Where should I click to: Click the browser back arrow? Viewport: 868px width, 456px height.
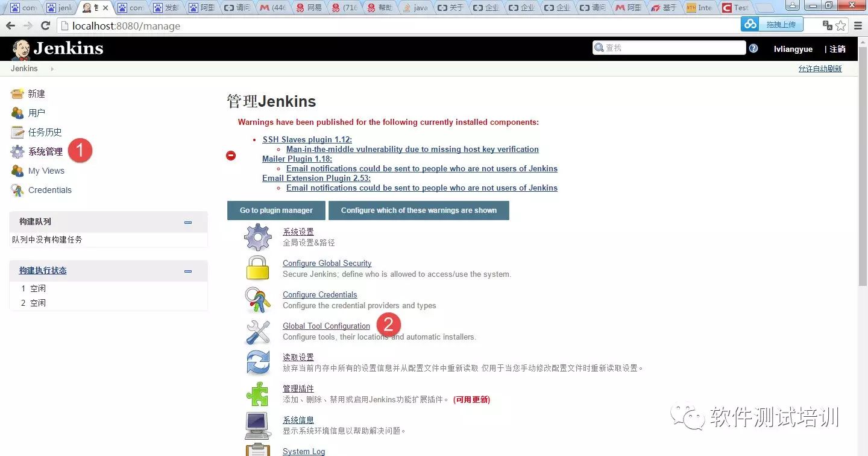[x=10, y=26]
